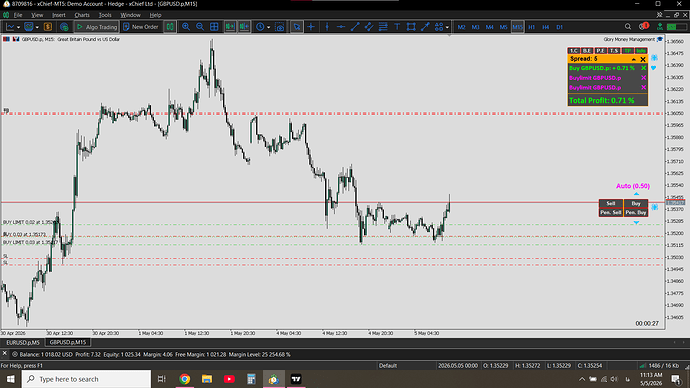Click the chart screenshot camera icon
Viewport: 690px width, 388px height.
[x=280, y=27]
